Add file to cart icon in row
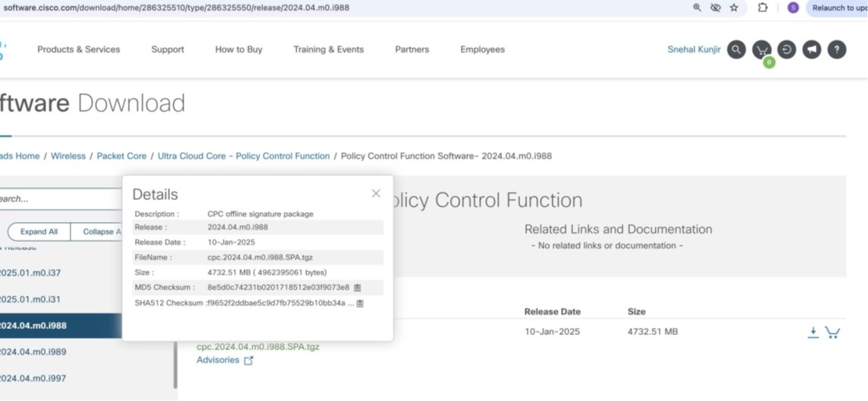The width and height of the screenshot is (868, 401). pyautogui.click(x=832, y=332)
